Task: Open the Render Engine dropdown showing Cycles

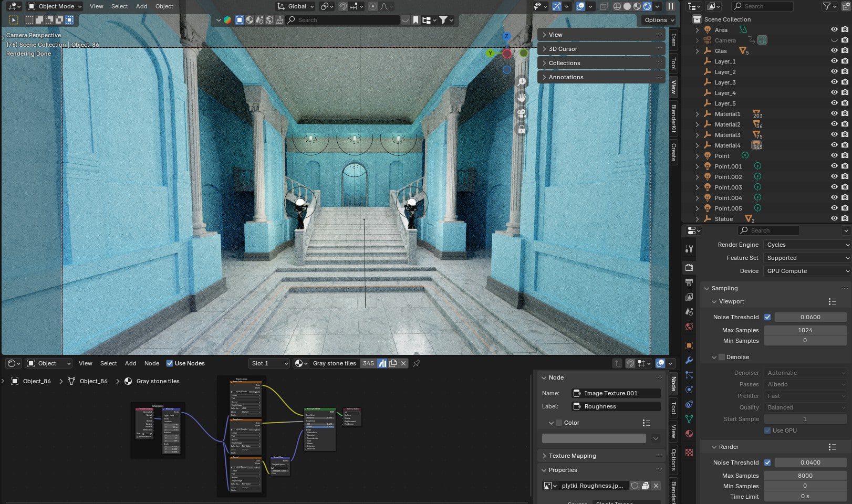Action: tap(807, 245)
